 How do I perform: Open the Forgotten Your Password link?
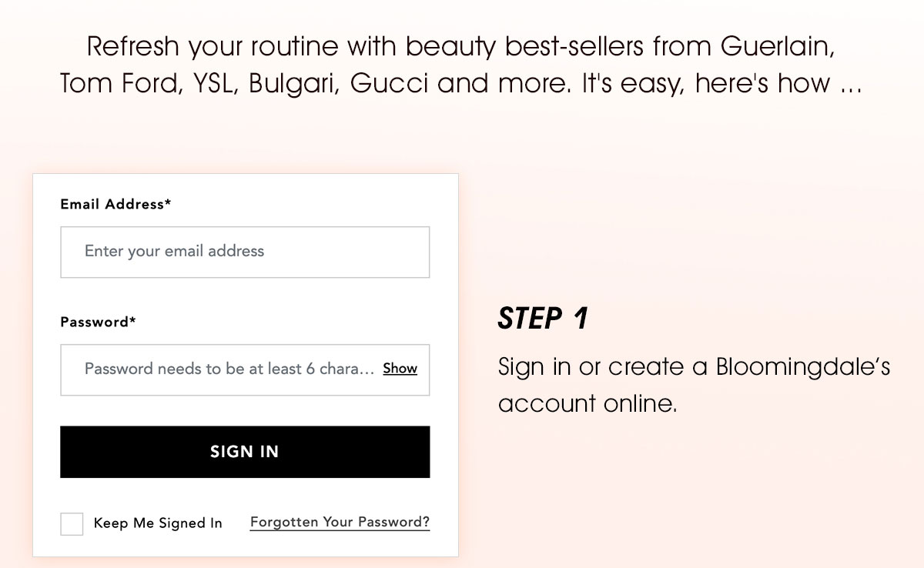(x=340, y=523)
